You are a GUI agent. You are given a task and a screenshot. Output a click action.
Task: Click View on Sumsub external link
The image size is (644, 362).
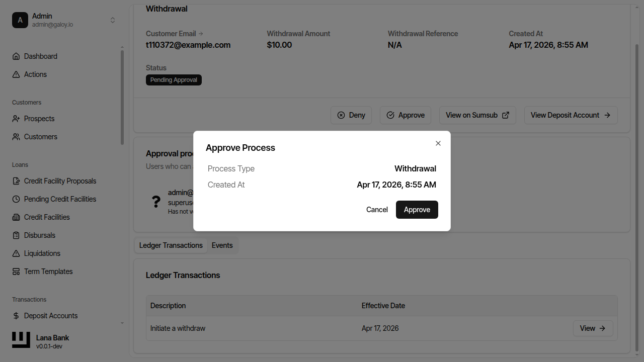click(x=477, y=115)
